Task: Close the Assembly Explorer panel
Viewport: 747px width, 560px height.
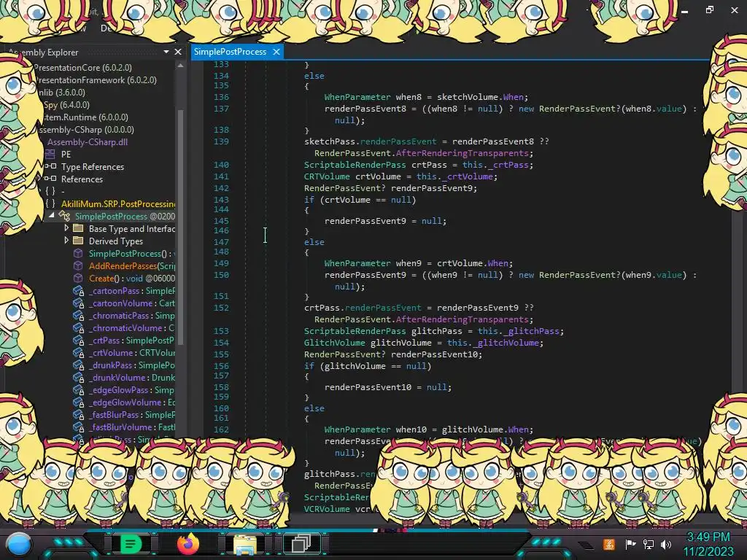Action: (178, 52)
